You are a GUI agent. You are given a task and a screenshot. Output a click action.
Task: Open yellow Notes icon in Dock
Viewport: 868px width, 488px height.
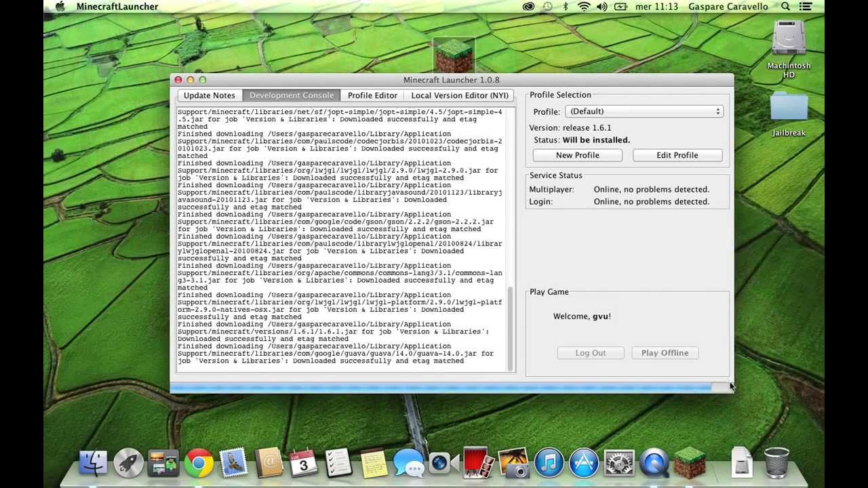pyautogui.click(x=374, y=463)
